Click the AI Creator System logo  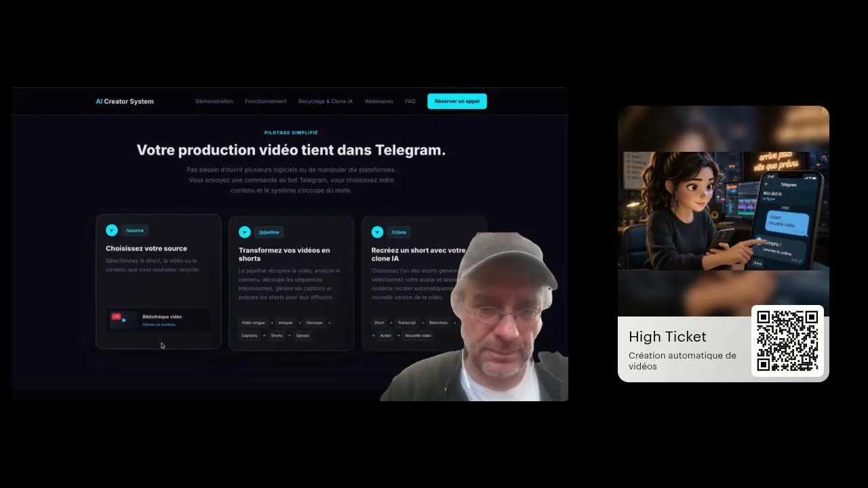[125, 102]
